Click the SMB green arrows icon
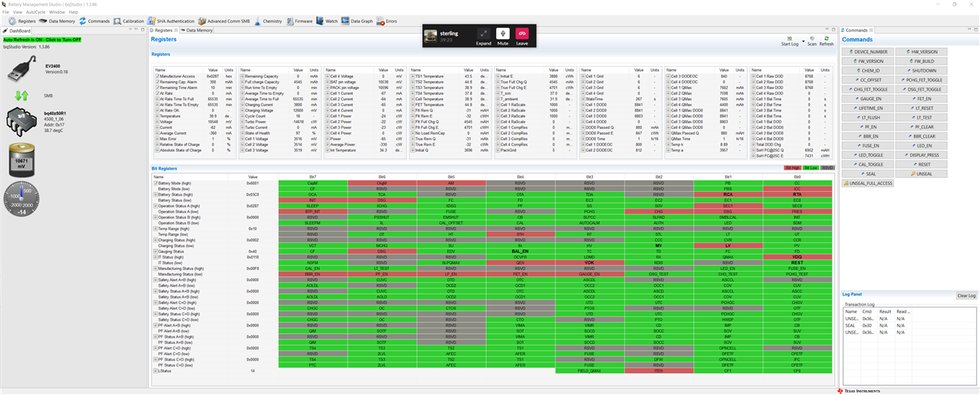 pos(23,95)
